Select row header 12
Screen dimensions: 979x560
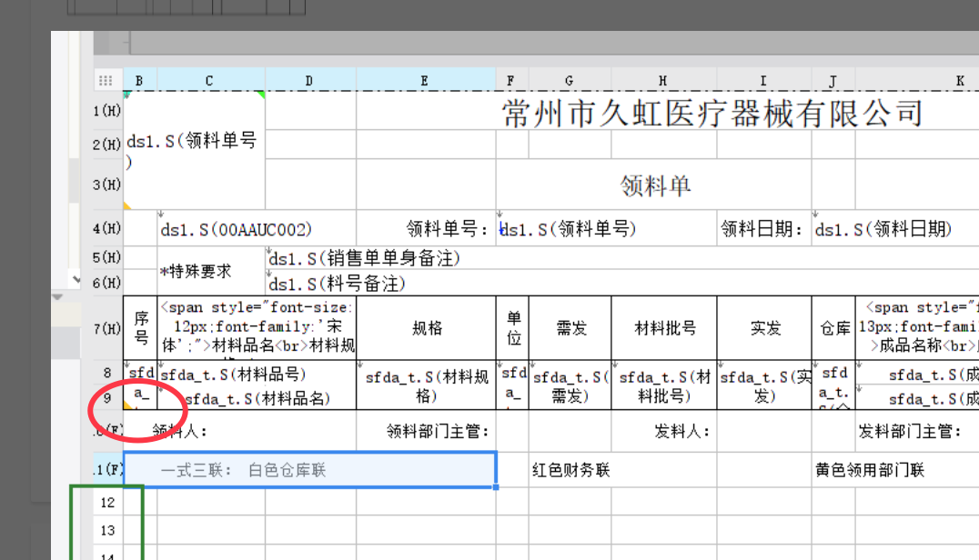tap(107, 502)
